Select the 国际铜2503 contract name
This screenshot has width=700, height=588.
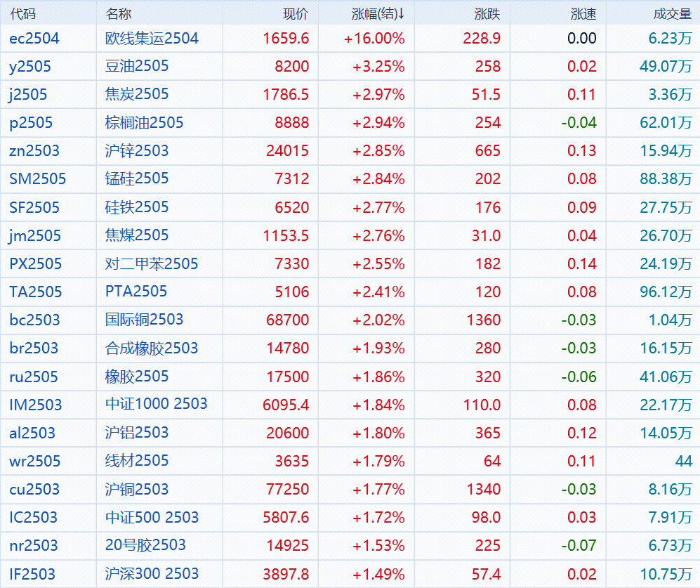point(144,320)
